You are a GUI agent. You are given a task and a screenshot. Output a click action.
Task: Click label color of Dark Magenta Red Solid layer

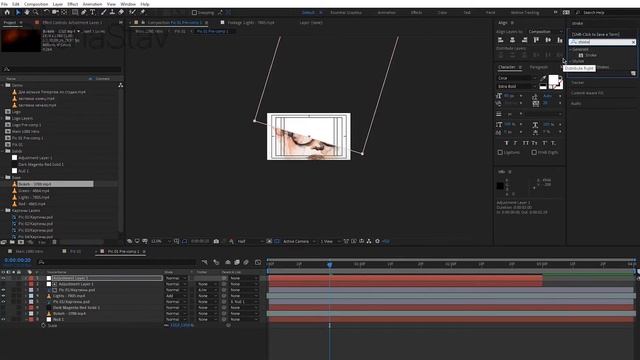pyautogui.click(x=31, y=308)
